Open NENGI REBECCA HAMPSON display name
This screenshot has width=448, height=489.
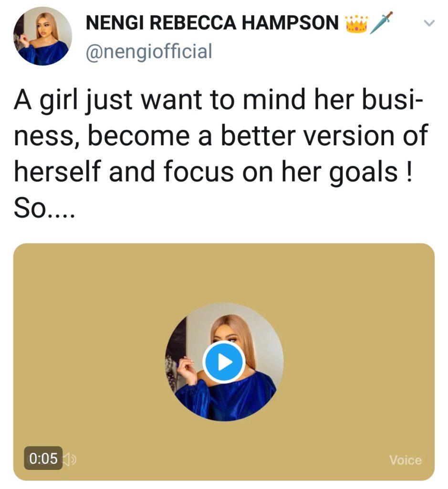[x=213, y=23]
